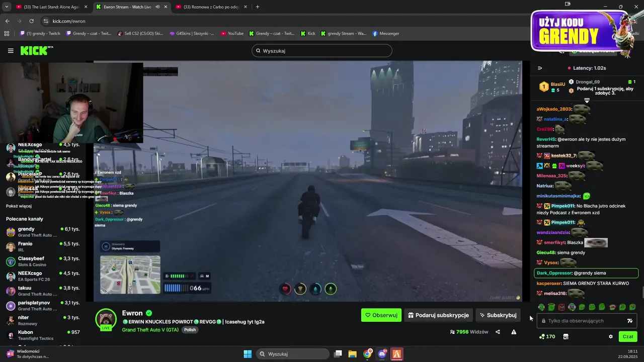The image size is (644, 362).
Task: Open (1) grendy - Twitch bookmark
Action: [x=40, y=33]
